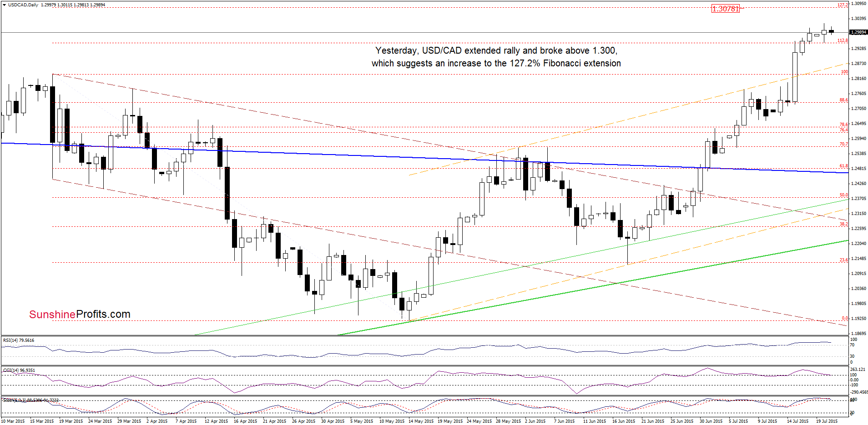Select the thick blue long-term trend line
868x425 pixels.
(425, 158)
